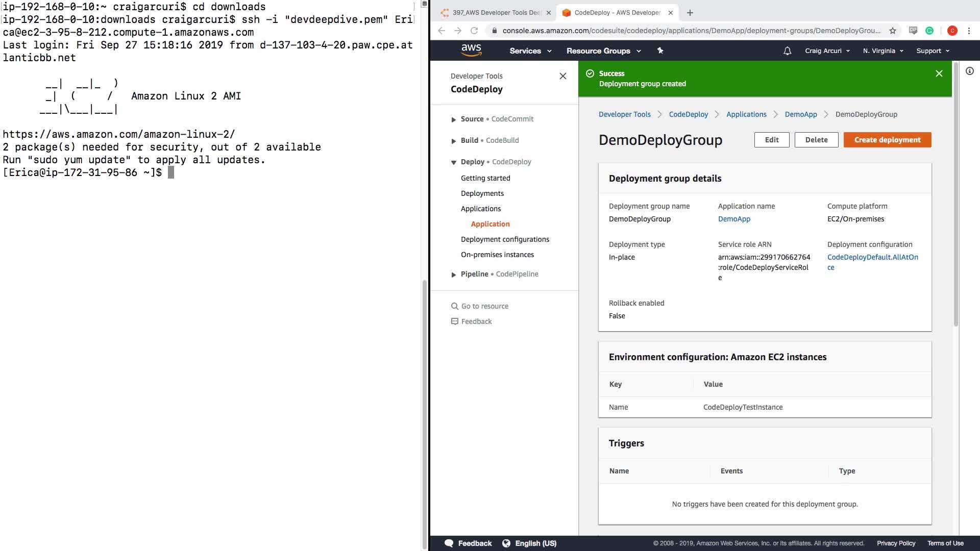The width and height of the screenshot is (980, 551).
Task: Open Deployment configurations in sidebar
Action: (x=505, y=239)
